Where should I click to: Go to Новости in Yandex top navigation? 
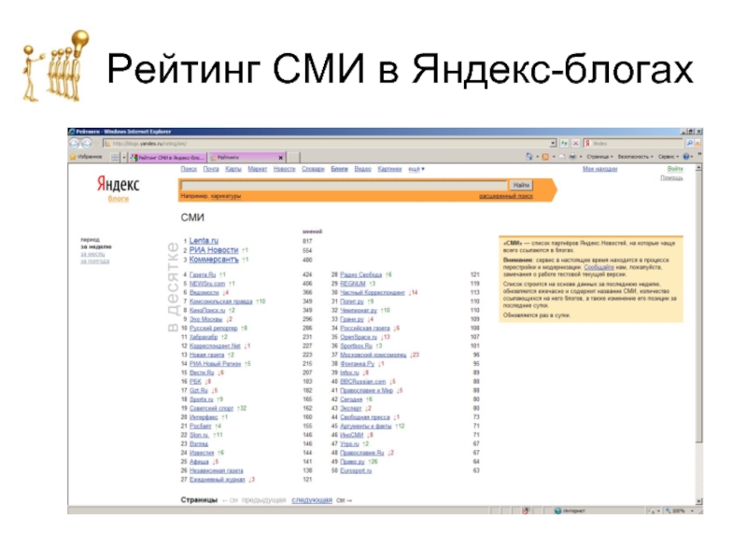pos(284,169)
